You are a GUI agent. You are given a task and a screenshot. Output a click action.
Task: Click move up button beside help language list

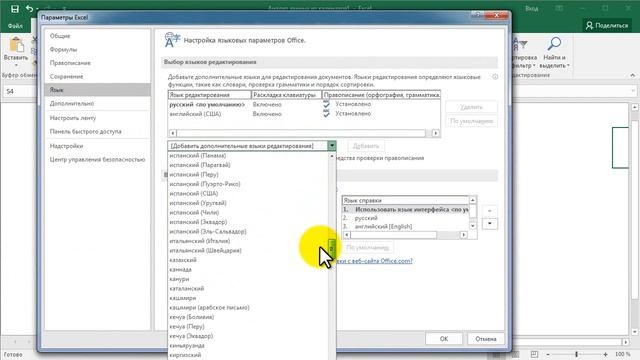pos(489,211)
